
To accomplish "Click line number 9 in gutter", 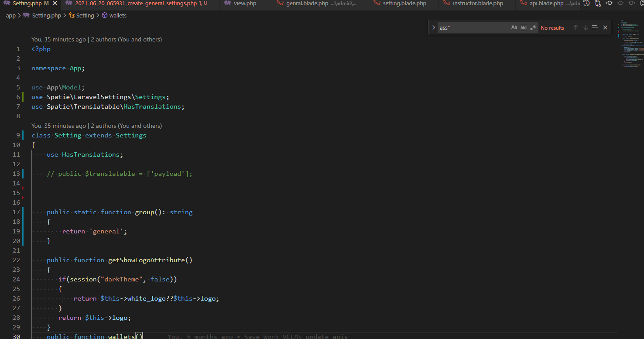I will click(x=18, y=135).
